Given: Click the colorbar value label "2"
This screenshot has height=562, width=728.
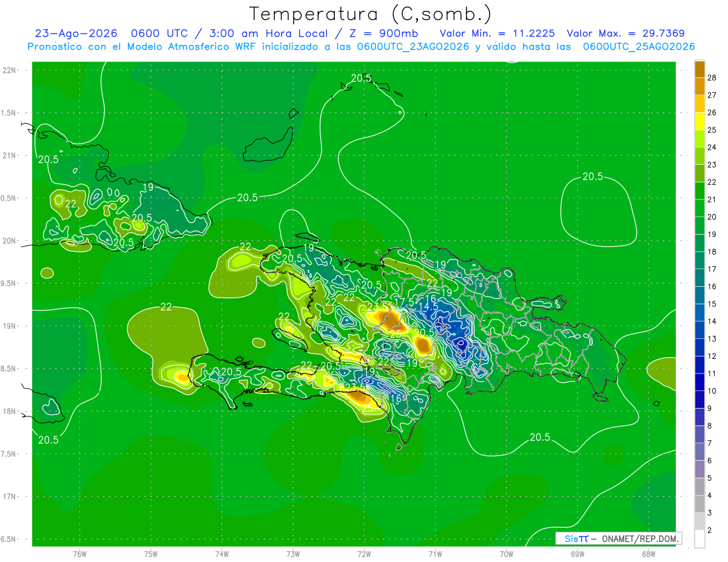Looking at the screenshot, I should (x=710, y=530).
